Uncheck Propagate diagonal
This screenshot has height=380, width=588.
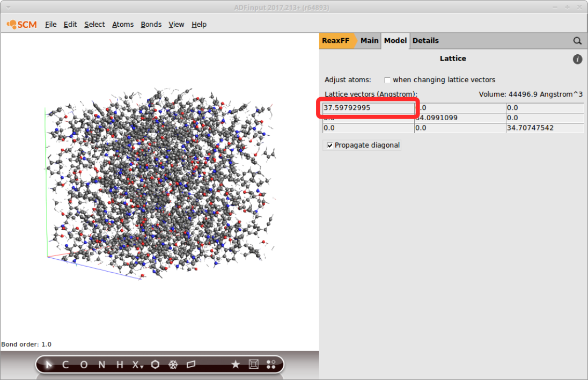(x=329, y=145)
